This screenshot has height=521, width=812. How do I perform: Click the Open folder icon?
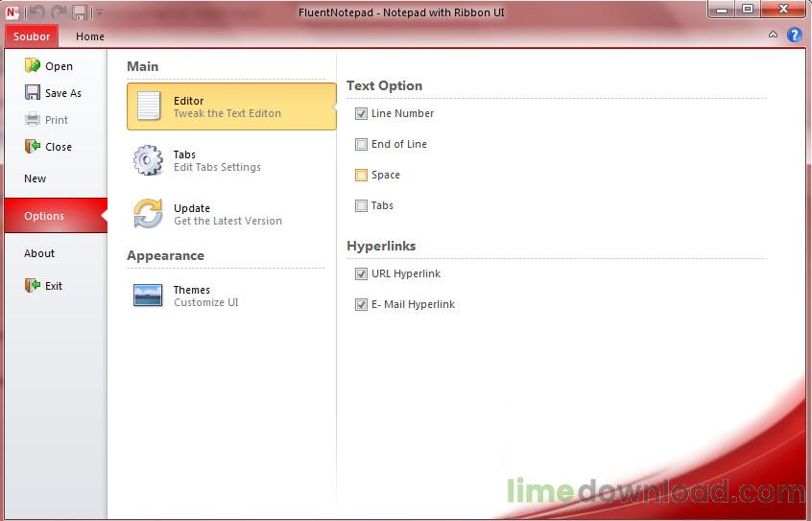pyautogui.click(x=32, y=65)
